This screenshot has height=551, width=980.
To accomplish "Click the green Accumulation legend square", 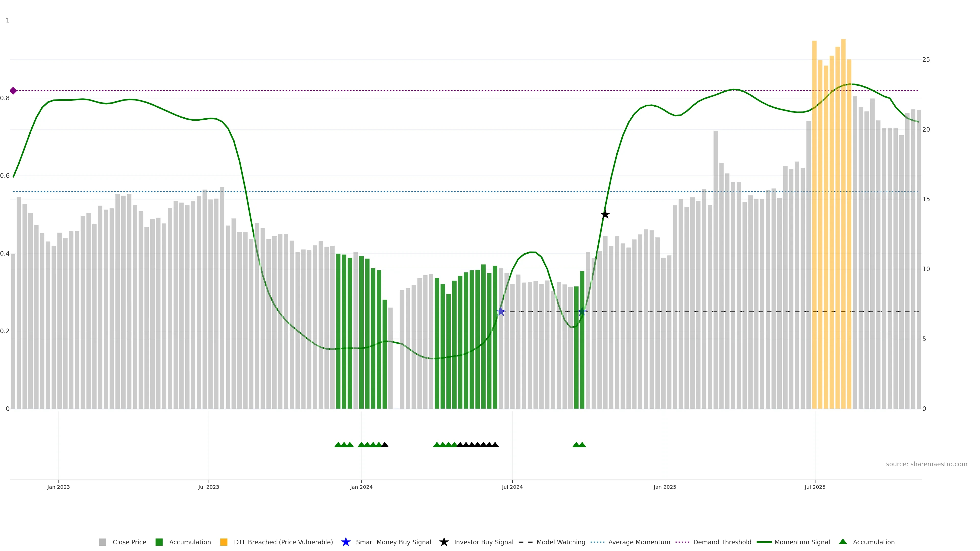I will [159, 542].
